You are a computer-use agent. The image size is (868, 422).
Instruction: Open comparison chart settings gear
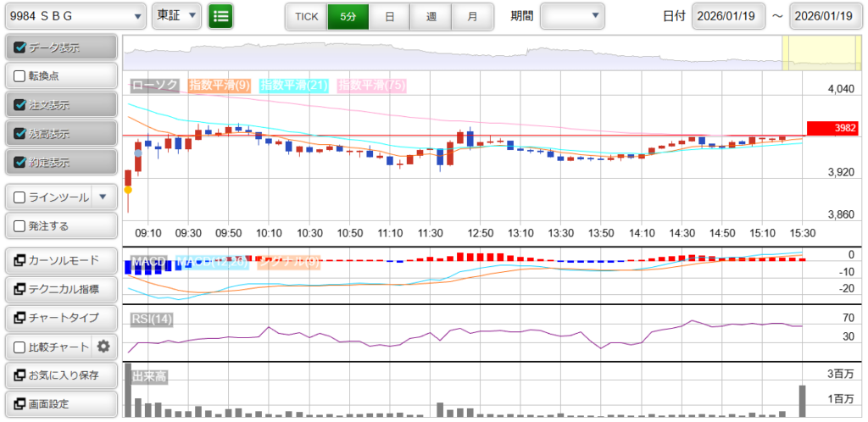[x=104, y=347]
